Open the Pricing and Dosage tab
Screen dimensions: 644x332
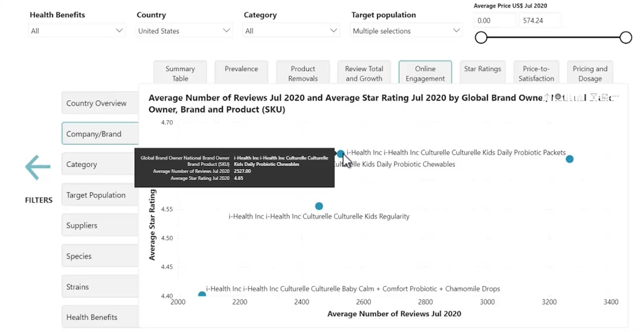[590, 73]
